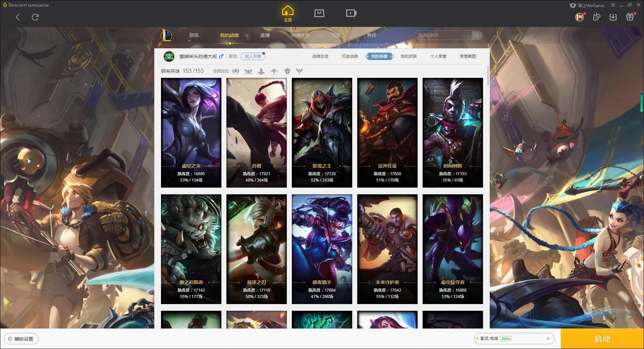Open the 我的战绩 tab
Image resolution: width=644 pixels, height=349 pixels.
click(x=229, y=35)
